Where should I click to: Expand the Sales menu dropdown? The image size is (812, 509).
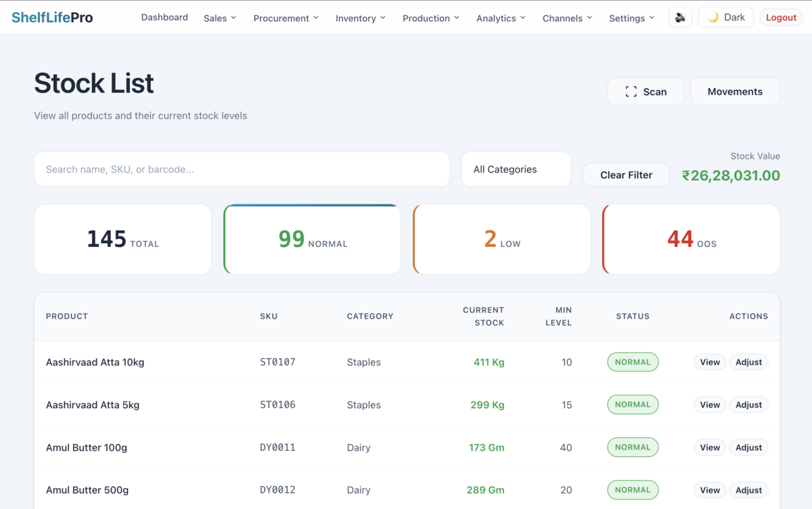point(220,18)
